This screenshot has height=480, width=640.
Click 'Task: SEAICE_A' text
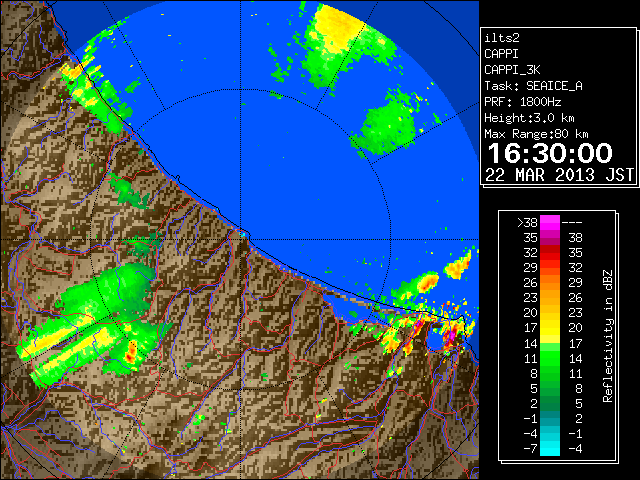(533, 86)
